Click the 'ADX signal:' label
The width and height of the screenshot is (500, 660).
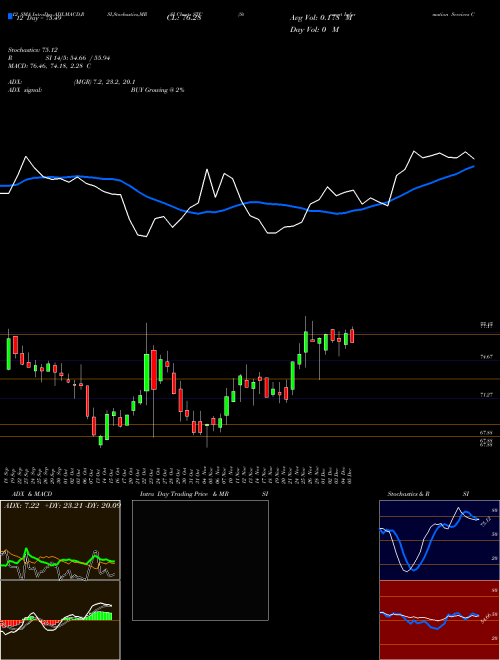coord(25,90)
